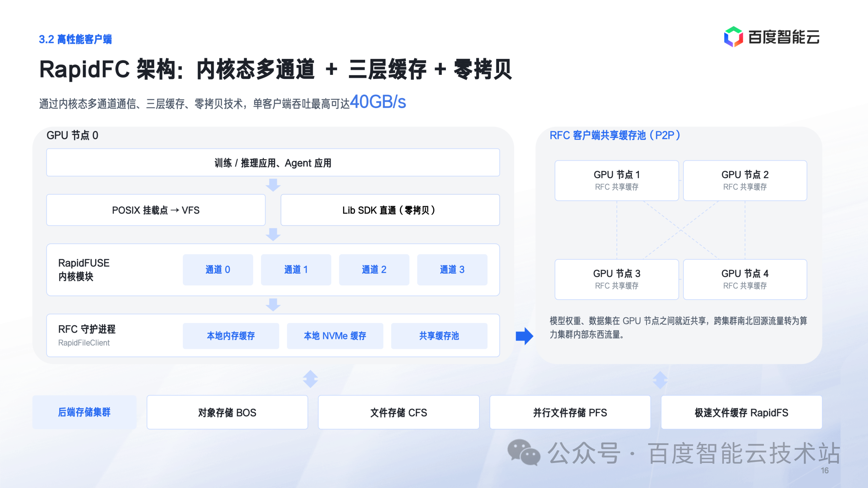Click the subtitle sentence starting with 通过内核态多通道通信
This screenshot has height=488, width=868.
coord(222,102)
